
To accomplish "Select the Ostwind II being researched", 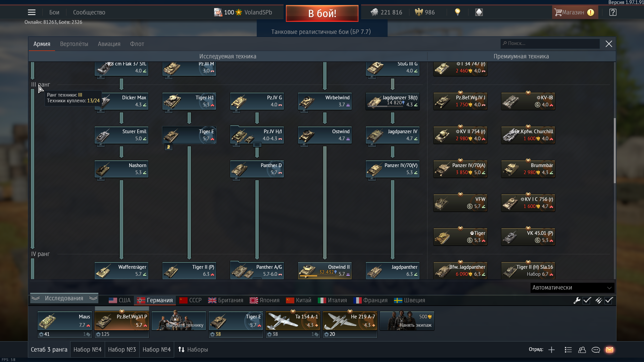I will 325,270.
